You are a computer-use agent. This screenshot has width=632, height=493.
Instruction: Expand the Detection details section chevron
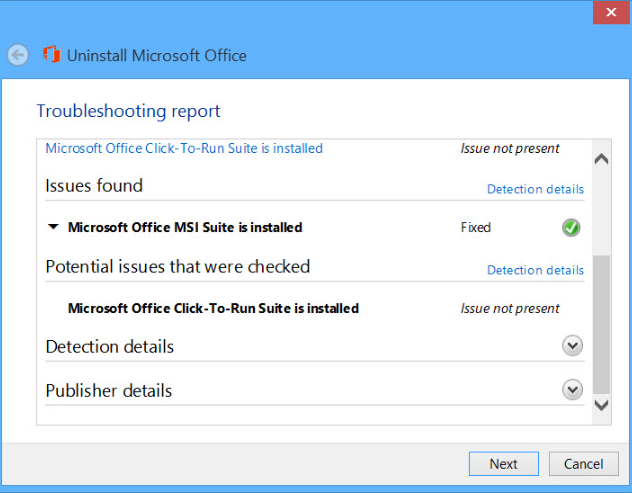point(572,346)
